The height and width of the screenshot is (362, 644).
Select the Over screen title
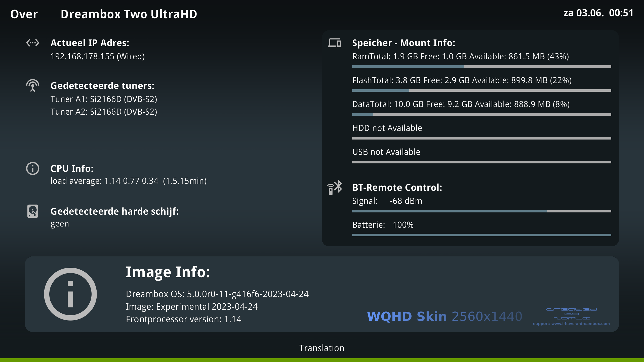coord(24,14)
